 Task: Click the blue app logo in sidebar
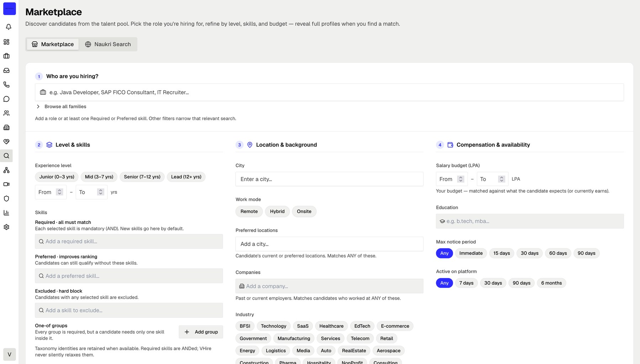point(10,9)
